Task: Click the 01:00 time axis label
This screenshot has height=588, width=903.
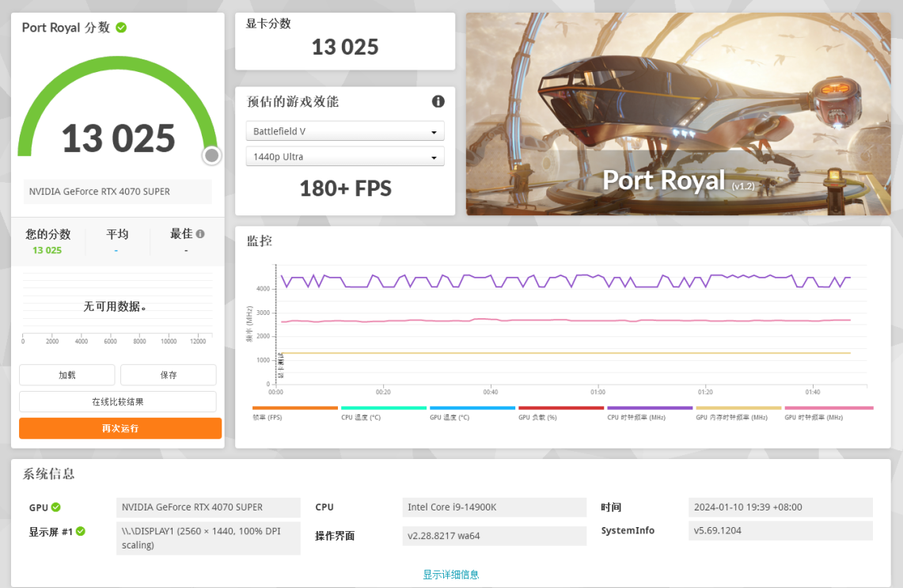Action: click(598, 393)
